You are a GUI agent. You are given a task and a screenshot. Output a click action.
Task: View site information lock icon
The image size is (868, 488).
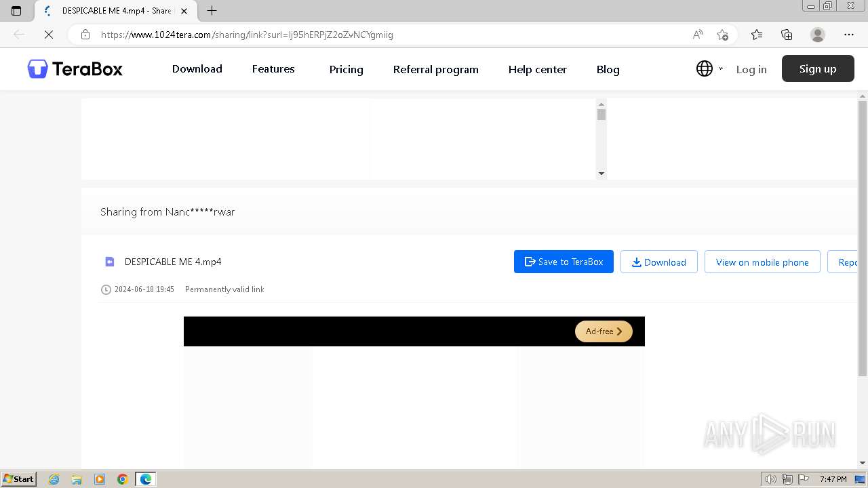pos(85,35)
